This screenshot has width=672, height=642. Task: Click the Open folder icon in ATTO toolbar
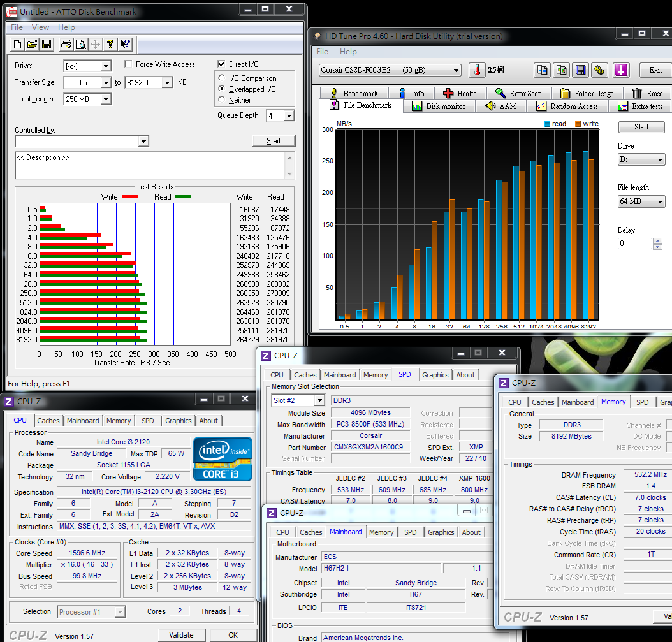click(x=32, y=44)
